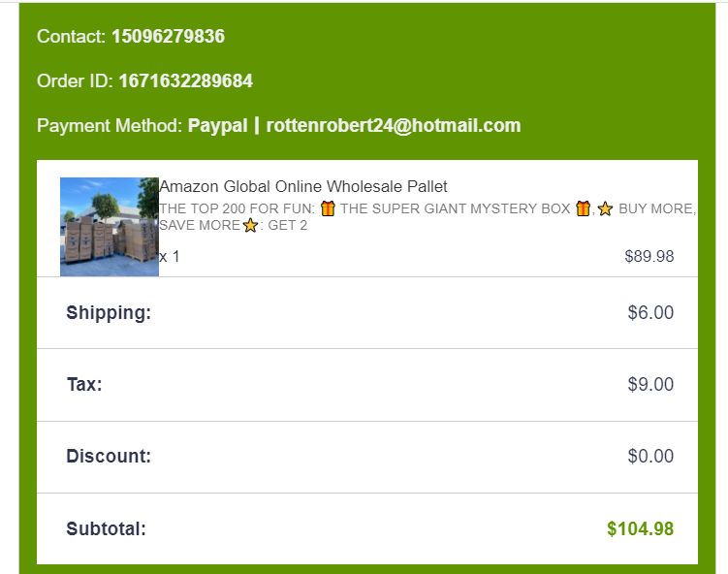This screenshot has height=574, width=728.
Task: Select the Order ID number 1671632289684
Action: coord(185,81)
